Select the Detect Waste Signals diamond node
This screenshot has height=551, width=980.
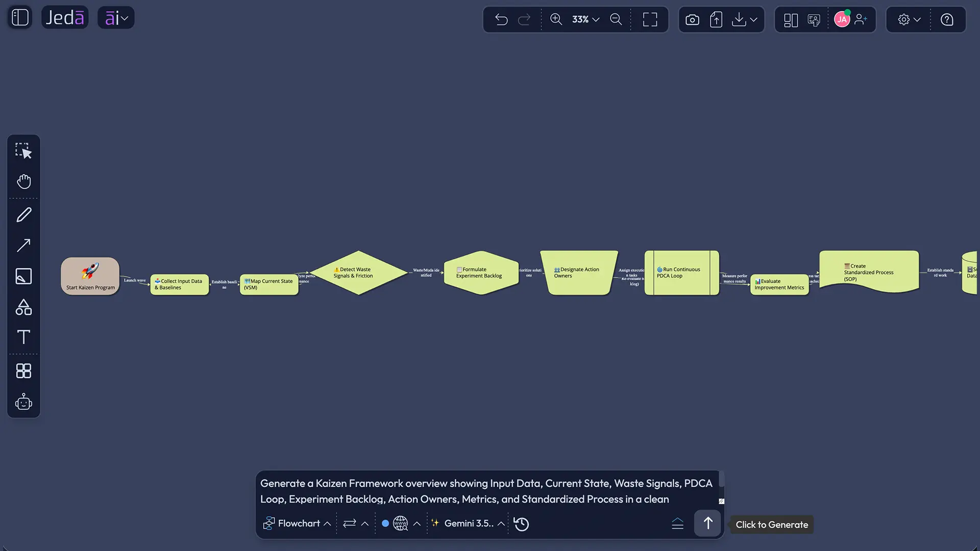(x=358, y=272)
